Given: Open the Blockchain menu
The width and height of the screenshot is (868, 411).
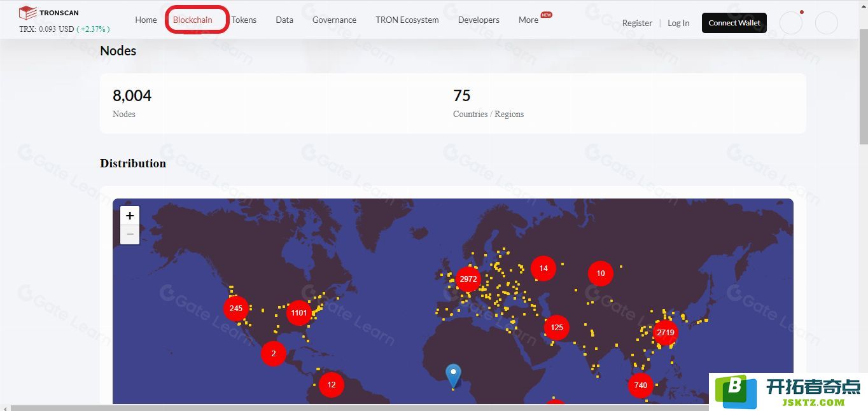Looking at the screenshot, I should coord(193,20).
